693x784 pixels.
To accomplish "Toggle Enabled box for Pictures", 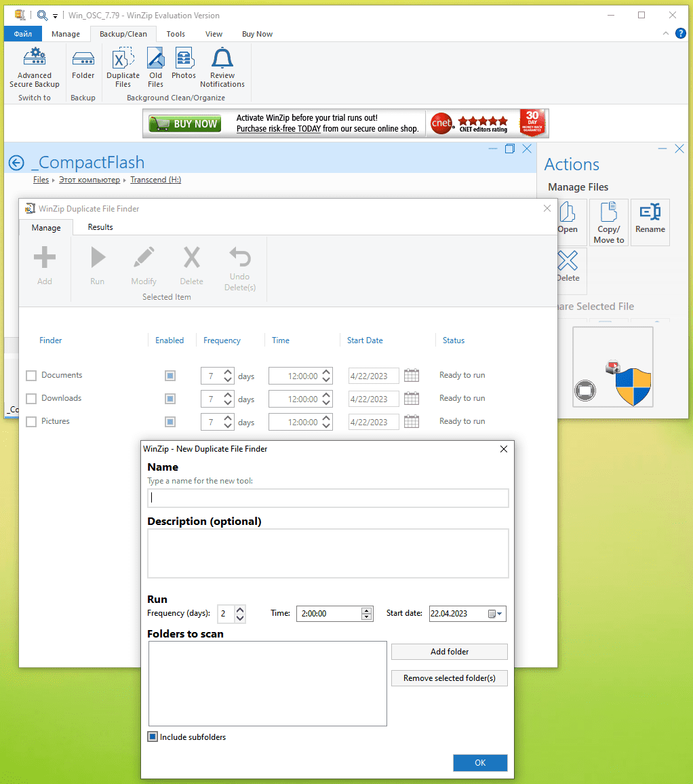I will (x=170, y=421).
